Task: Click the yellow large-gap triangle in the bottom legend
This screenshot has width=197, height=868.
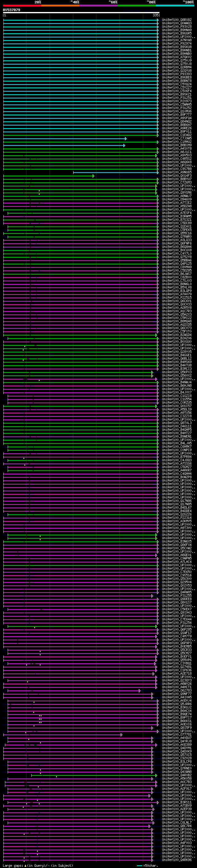Action: click(25, 865)
